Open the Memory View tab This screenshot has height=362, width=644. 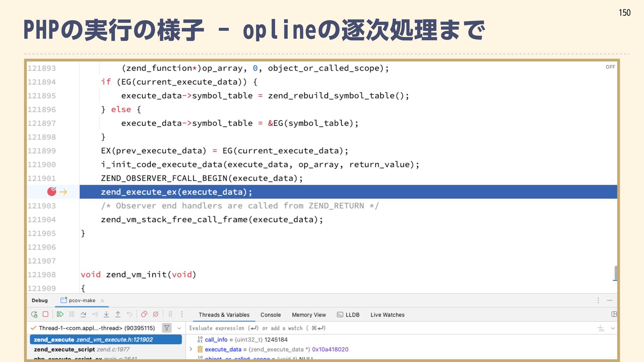[309, 315]
